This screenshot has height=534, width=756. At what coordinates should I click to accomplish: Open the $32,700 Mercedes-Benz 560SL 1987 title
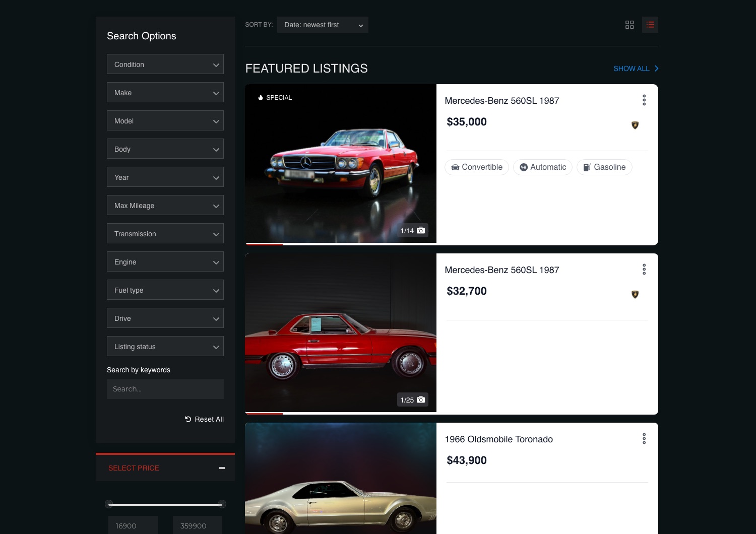[x=502, y=270]
